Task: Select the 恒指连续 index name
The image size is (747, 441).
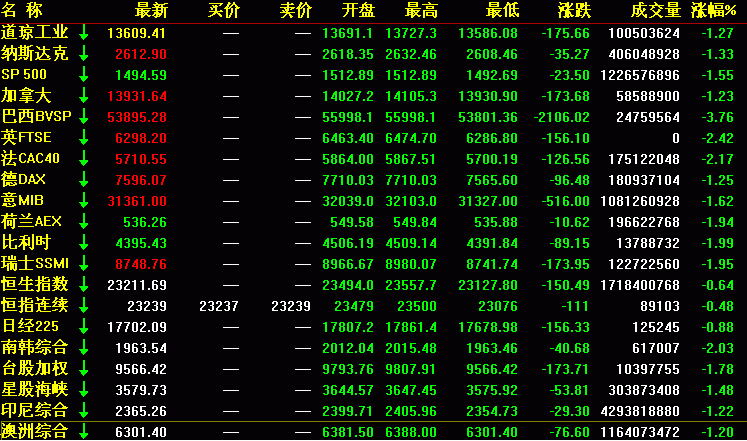Action: pyautogui.click(x=35, y=305)
